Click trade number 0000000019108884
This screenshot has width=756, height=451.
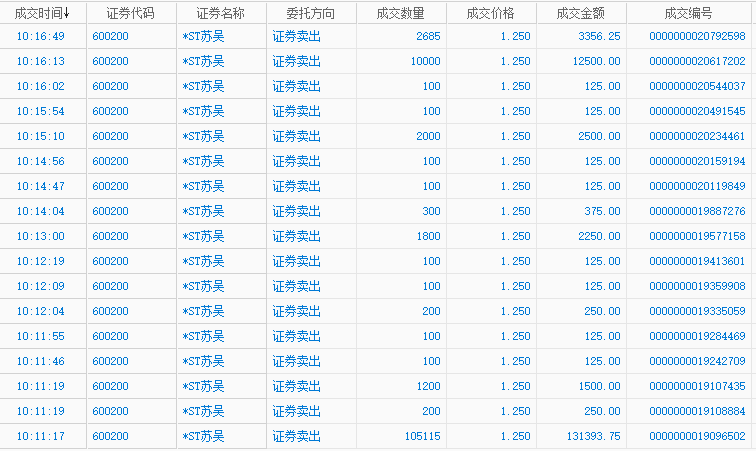[697, 411]
